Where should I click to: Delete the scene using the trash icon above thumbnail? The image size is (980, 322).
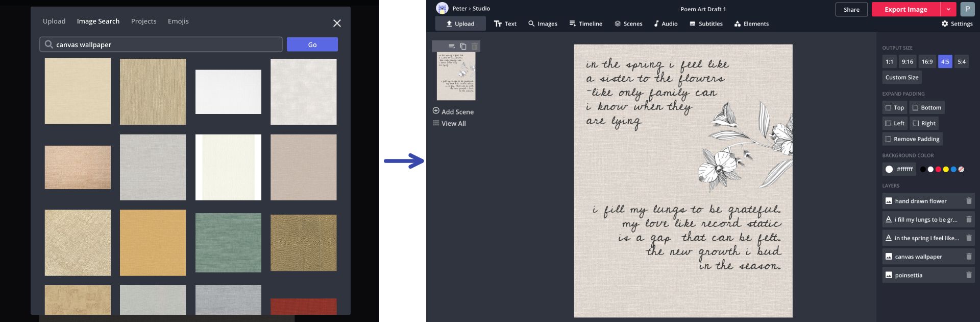tap(475, 47)
